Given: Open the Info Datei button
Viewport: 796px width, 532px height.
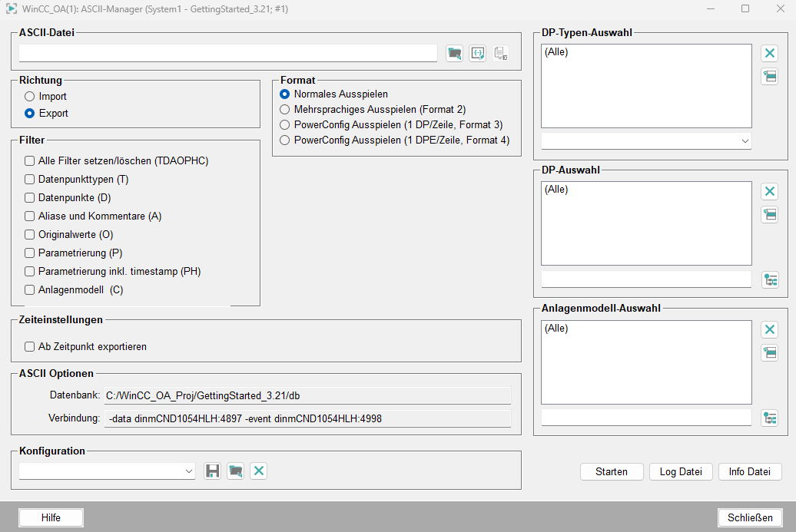Looking at the screenshot, I should [x=750, y=471].
